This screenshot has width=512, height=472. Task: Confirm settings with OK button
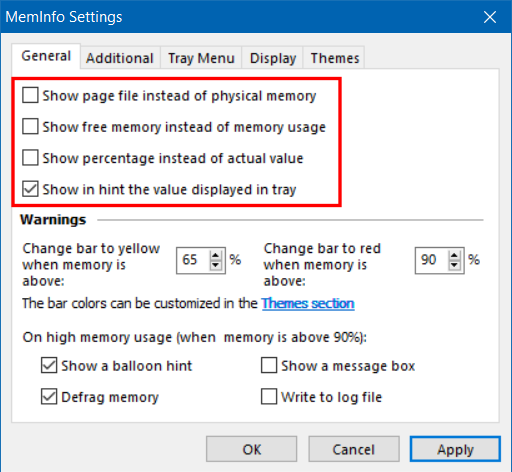pos(252,449)
